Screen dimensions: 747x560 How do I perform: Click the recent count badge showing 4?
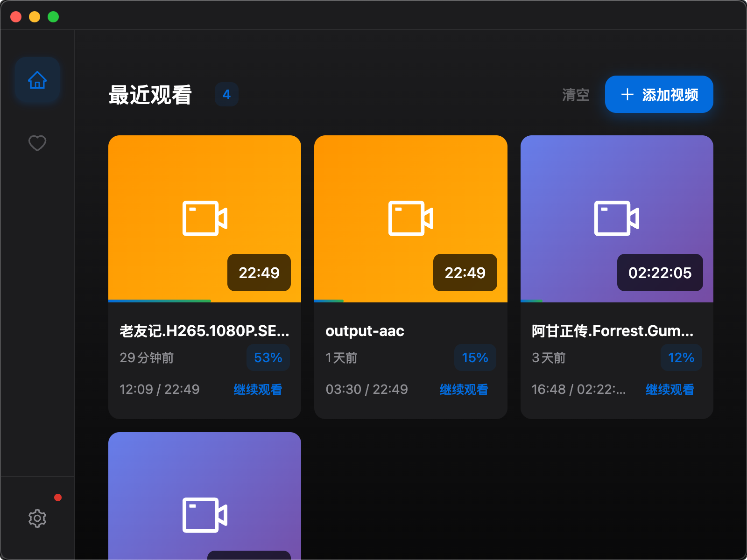point(226,94)
